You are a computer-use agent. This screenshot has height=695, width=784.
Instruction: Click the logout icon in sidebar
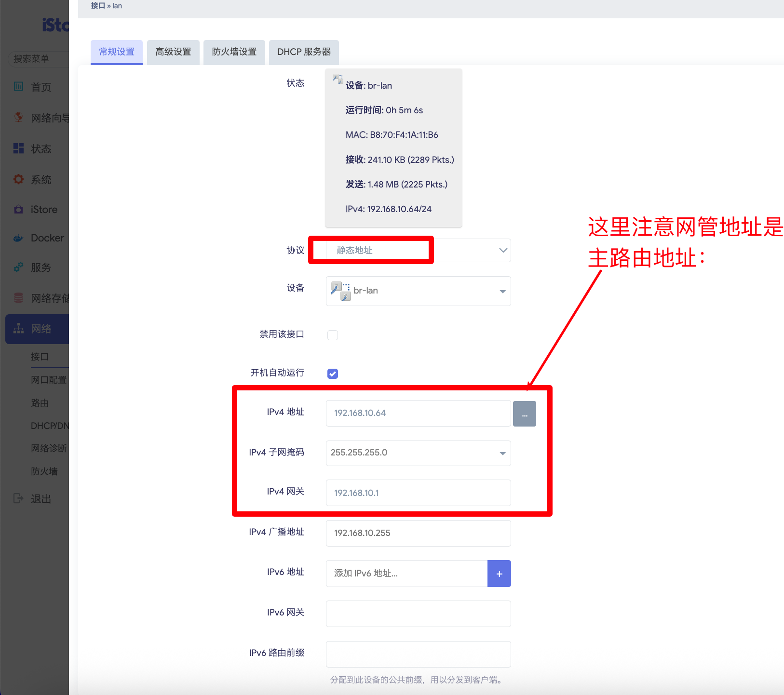(18, 498)
